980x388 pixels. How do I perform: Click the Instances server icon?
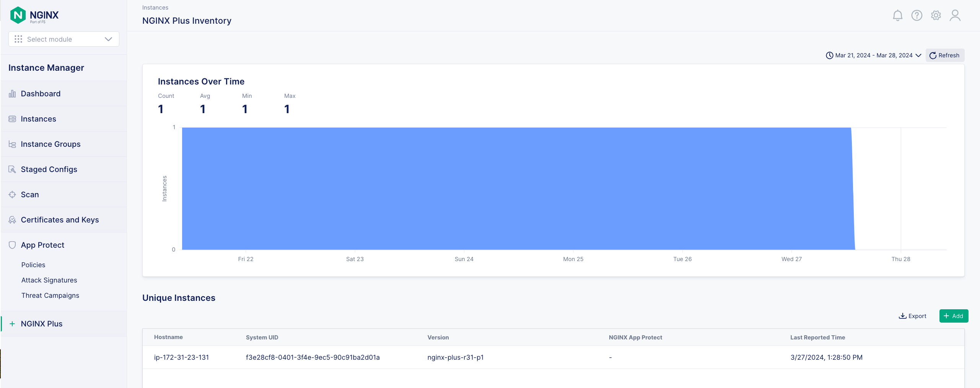[x=12, y=119]
